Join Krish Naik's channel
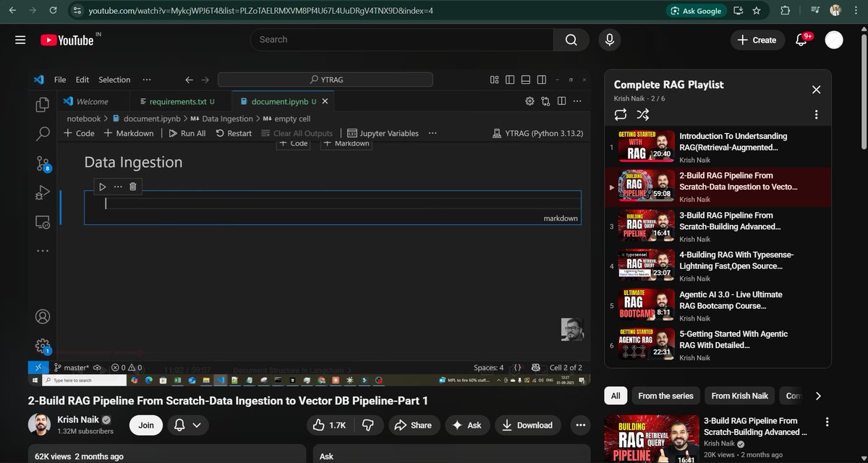868x463 pixels. [x=145, y=425]
